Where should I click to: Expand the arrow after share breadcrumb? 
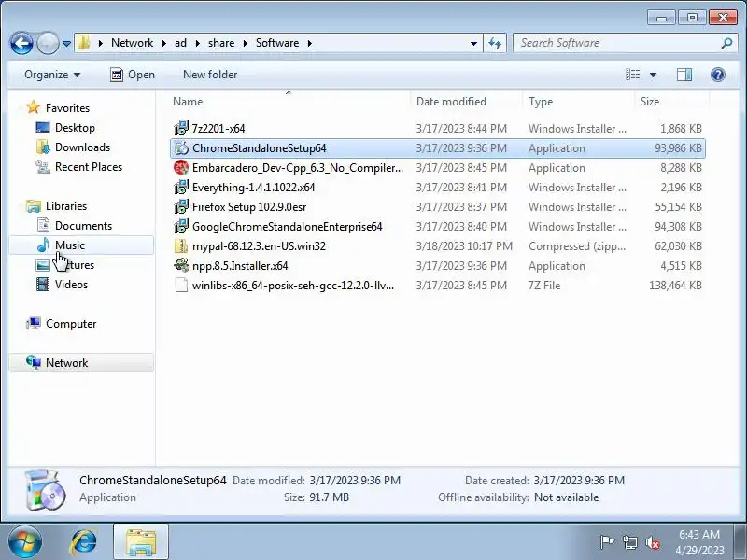pyautogui.click(x=245, y=43)
